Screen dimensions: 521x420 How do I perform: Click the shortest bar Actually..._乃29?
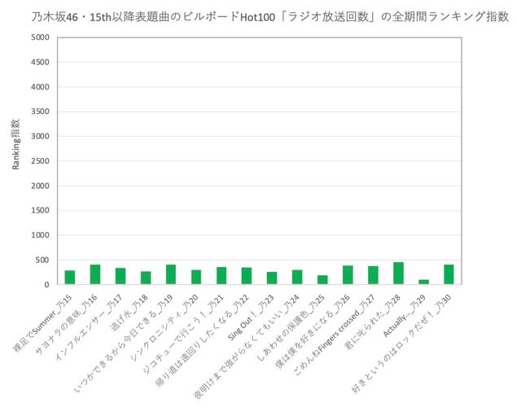(423, 282)
